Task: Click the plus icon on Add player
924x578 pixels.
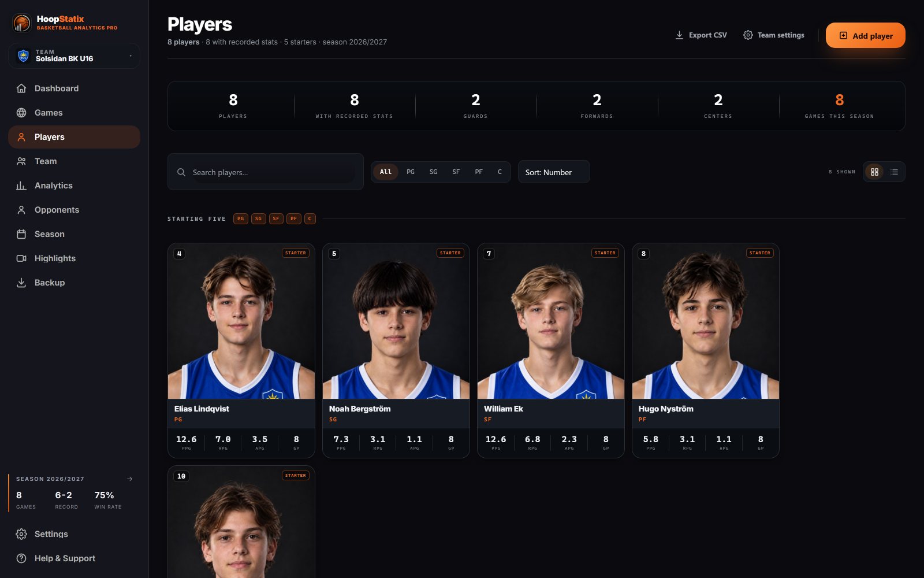Action: 843,35
